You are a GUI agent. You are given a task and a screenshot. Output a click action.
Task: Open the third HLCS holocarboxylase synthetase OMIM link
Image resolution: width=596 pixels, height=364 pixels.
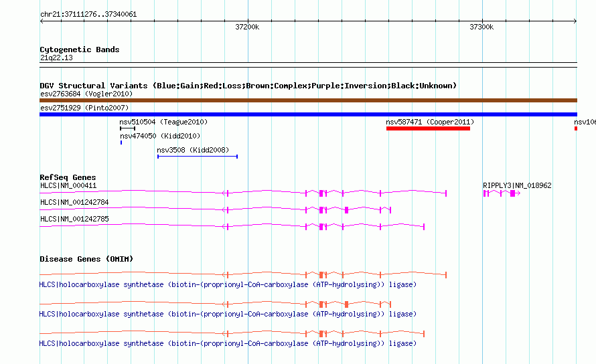point(228,343)
